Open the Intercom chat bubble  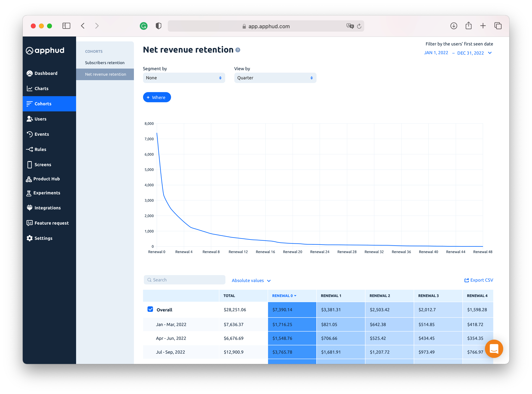[x=494, y=349]
